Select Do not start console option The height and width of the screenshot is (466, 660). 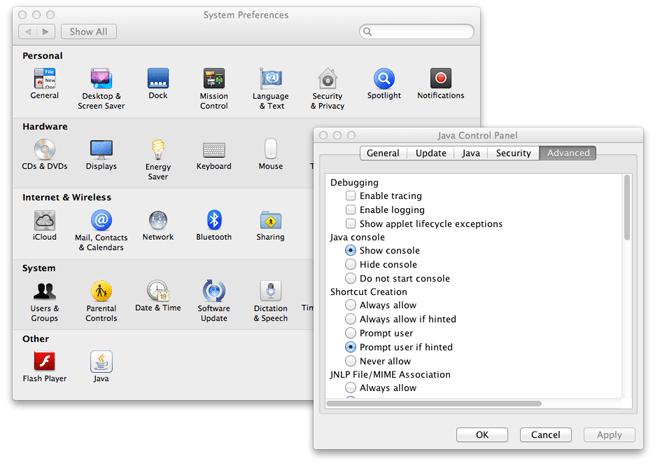click(351, 278)
